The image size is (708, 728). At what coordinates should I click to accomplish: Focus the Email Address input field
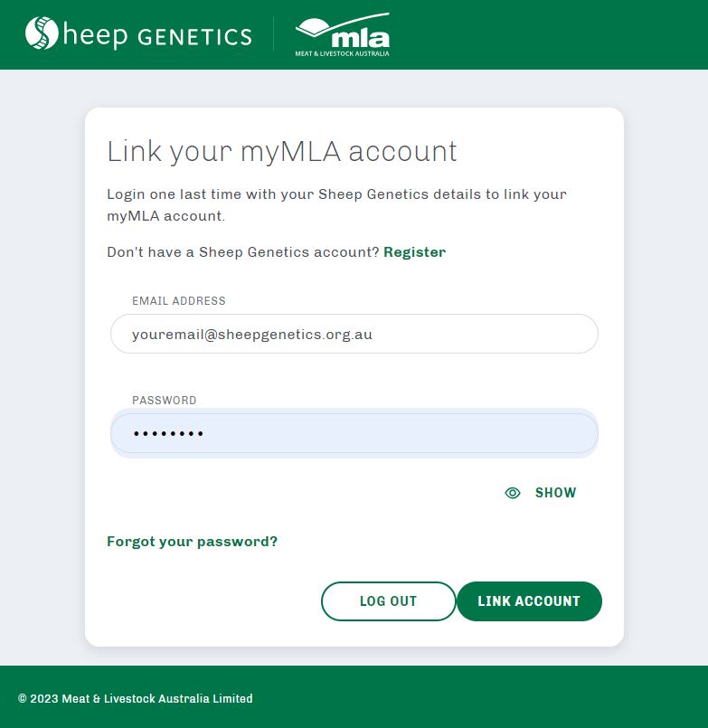tap(354, 334)
